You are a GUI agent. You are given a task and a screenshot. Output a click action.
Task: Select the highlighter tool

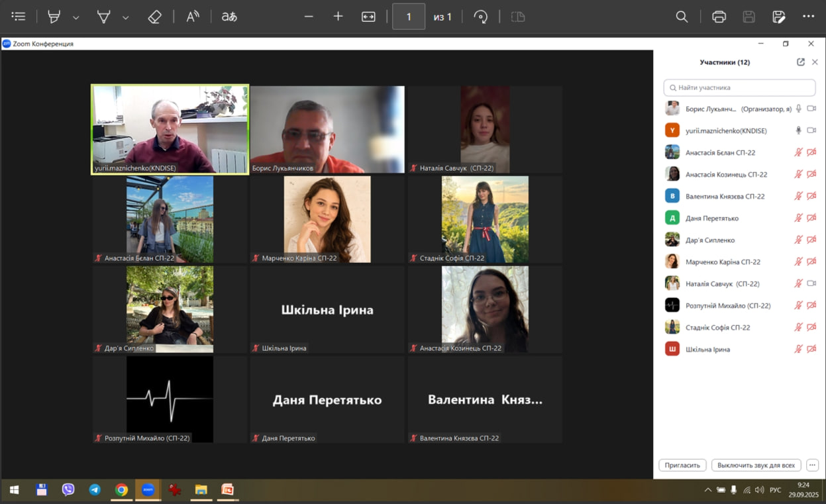click(54, 17)
